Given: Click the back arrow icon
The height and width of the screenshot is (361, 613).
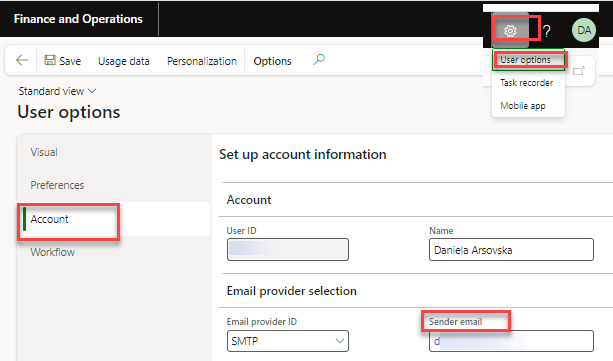Looking at the screenshot, I should tap(22, 60).
